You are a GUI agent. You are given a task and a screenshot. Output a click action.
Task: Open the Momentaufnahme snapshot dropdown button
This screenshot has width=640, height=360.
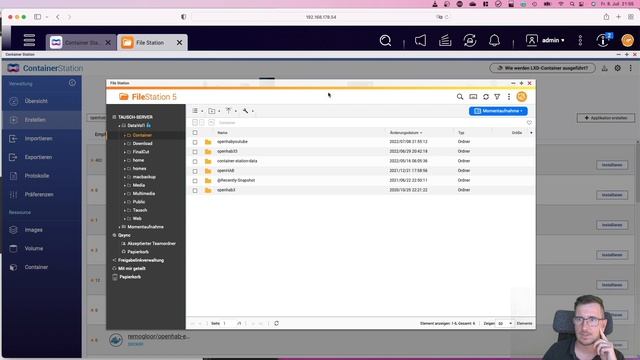click(x=498, y=111)
